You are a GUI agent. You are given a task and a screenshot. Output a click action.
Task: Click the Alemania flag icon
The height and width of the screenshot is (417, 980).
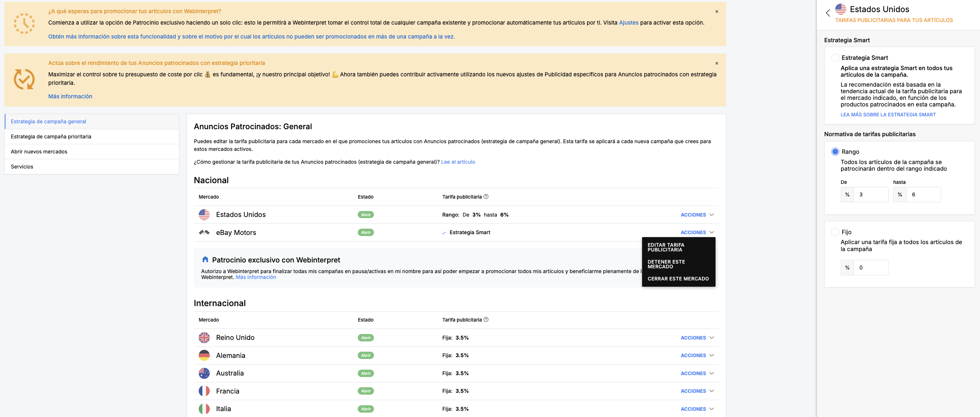(204, 355)
